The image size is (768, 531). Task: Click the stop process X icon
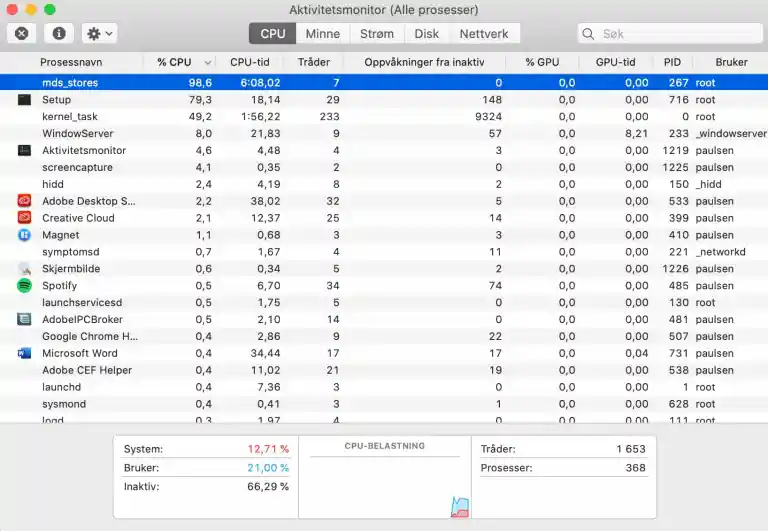tap(22, 33)
